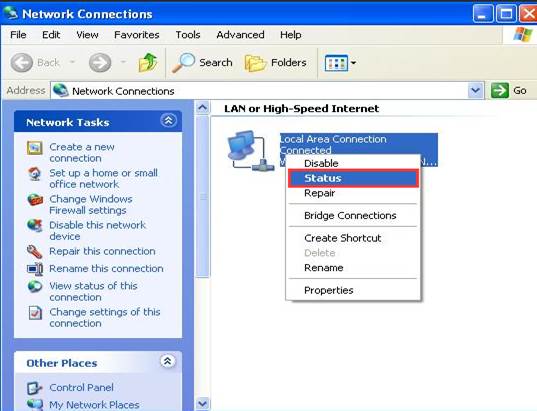Click the Network Connections address bar icon
537x411 pixels.
point(61,90)
